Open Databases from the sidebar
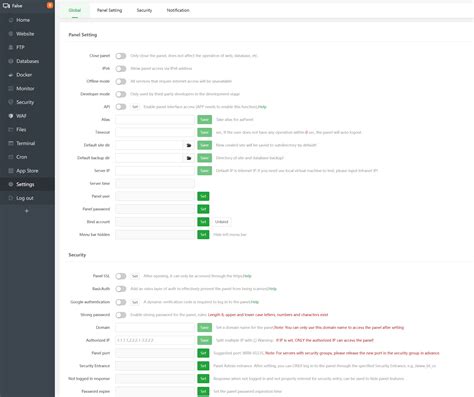This screenshot has height=397, width=474. [27, 61]
